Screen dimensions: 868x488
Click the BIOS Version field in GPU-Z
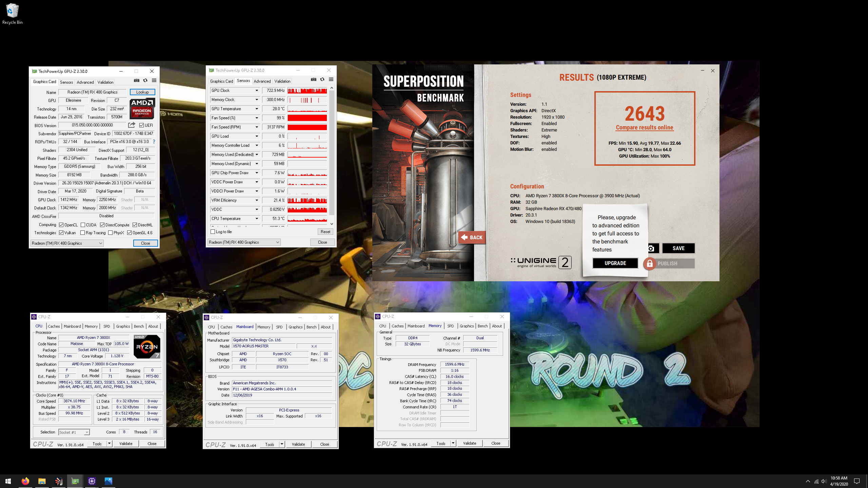[92, 125]
